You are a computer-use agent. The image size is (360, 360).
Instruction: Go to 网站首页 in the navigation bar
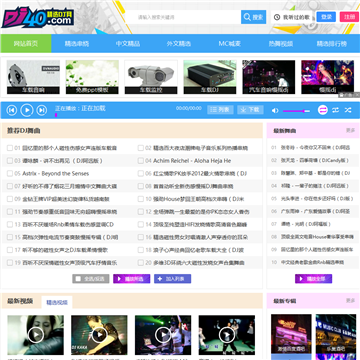[26, 44]
